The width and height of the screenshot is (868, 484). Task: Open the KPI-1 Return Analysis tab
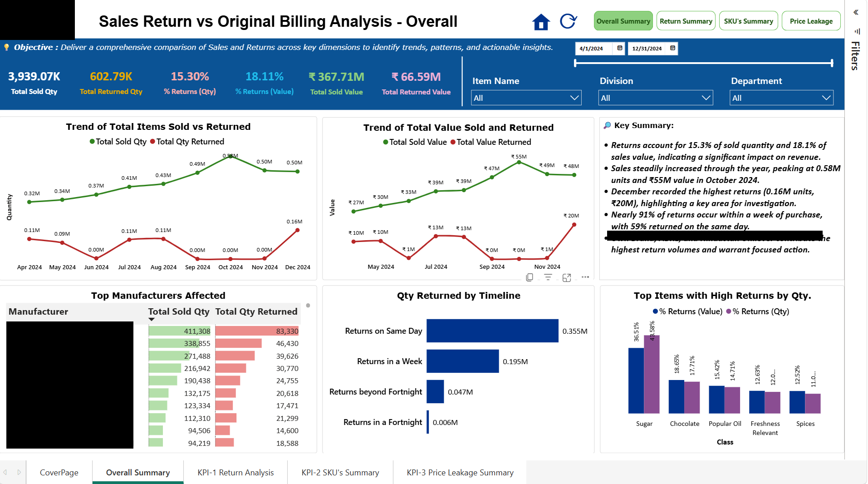click(x=235, y=472)
